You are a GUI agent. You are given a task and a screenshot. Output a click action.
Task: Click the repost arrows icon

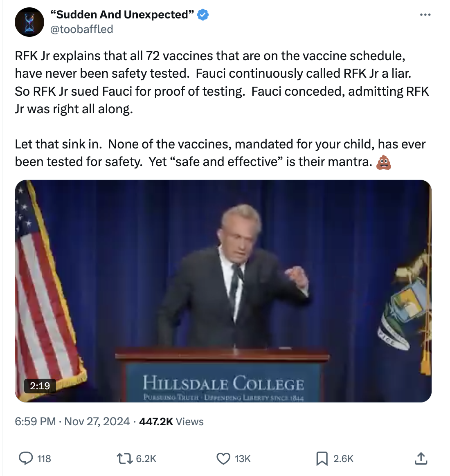coord(125,458)
